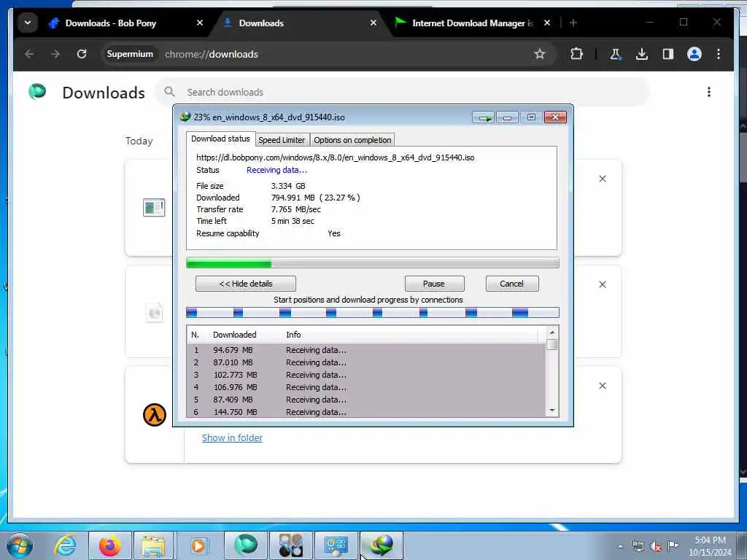Viewport: 747px width, 560px height.
Task: Click the browser back arrow
Action: click(x=29, y=54)
